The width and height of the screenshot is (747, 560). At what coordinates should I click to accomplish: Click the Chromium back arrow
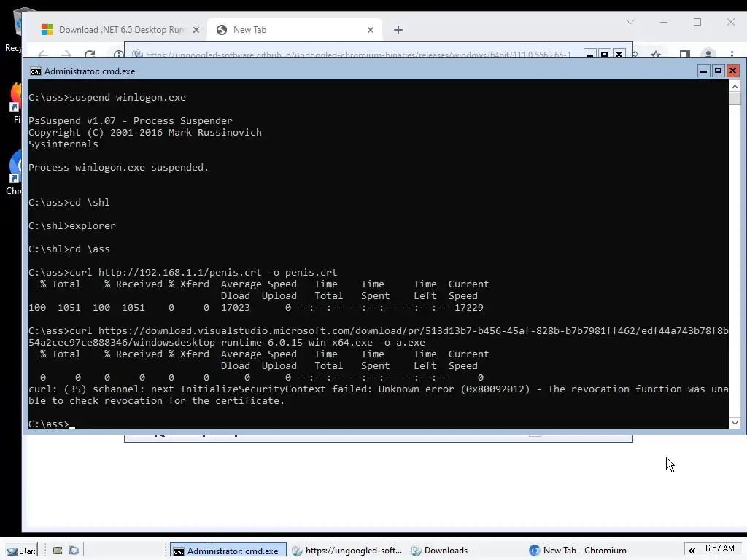(43, 54)
